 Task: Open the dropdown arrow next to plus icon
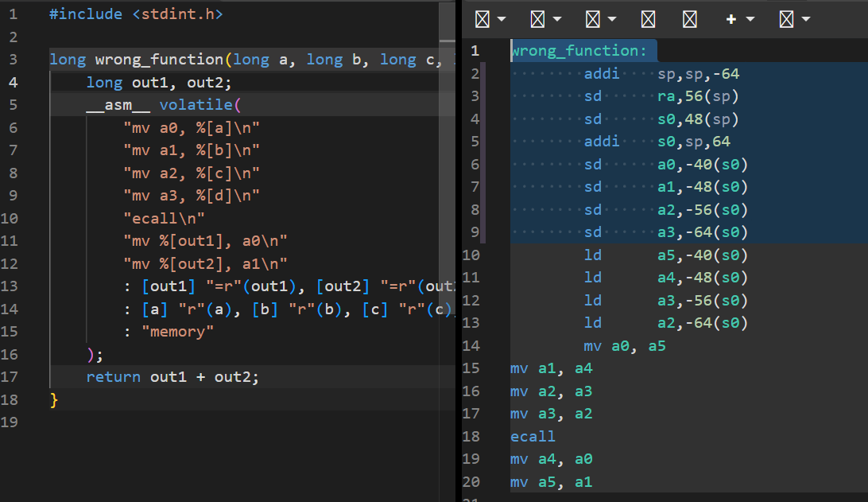click(x=750, y=19)
